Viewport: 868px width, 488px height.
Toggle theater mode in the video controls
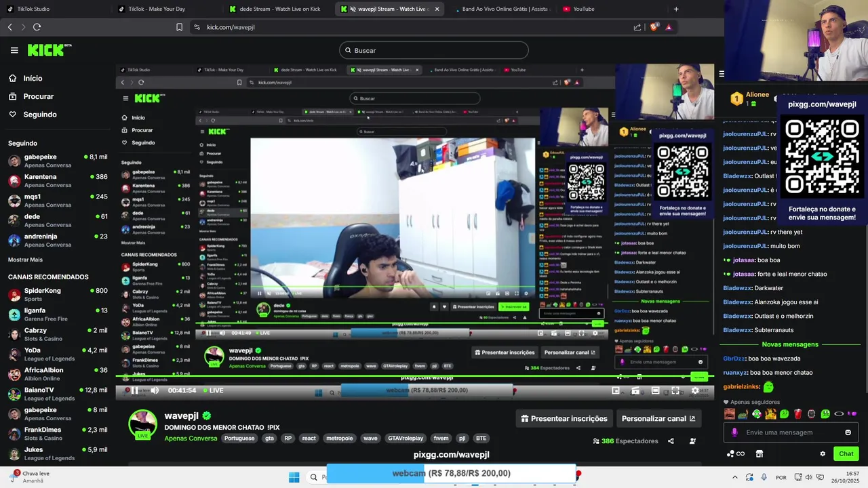(655, 390)
